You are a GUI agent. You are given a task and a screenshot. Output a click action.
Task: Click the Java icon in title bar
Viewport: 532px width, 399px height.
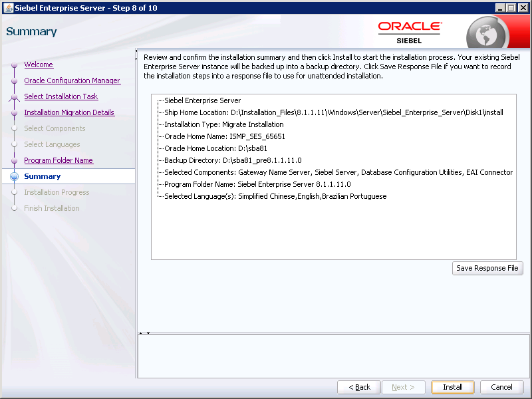point(8,8)
